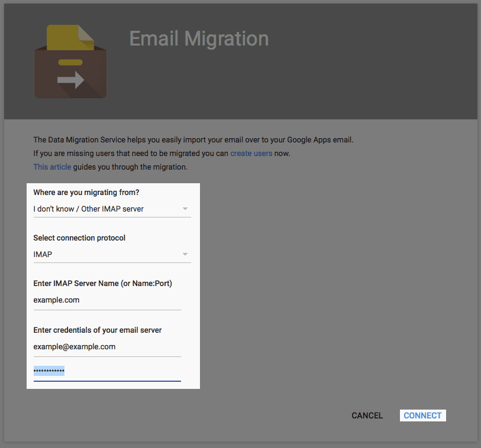
Task: Click the arrow of the migrating-from dropdown
Action: 185,209
